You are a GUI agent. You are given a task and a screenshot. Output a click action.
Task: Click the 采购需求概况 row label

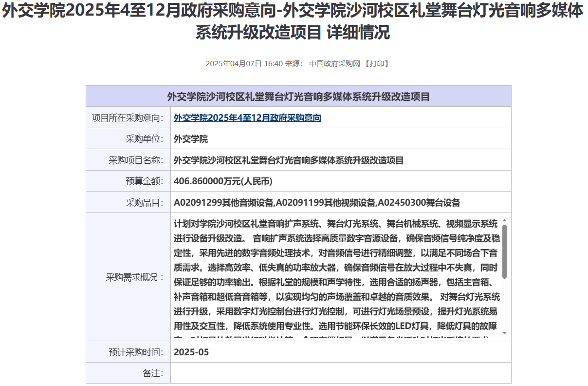pyautogui.click(x=135, y=277)
